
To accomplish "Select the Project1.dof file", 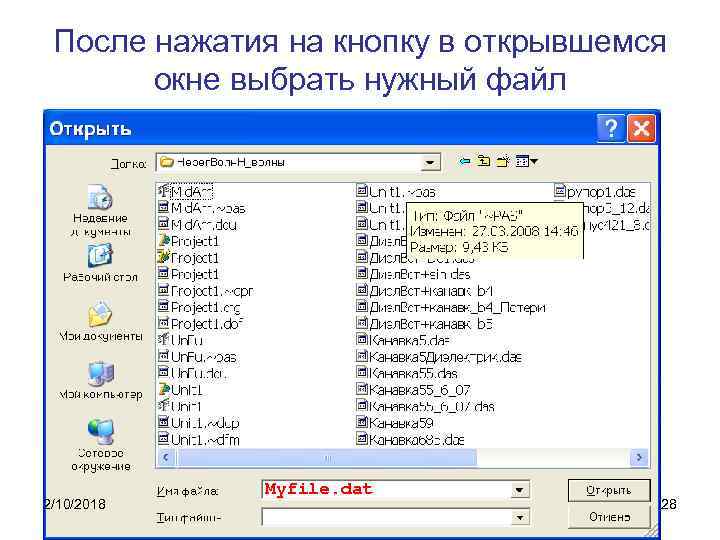I will [200, 324].
